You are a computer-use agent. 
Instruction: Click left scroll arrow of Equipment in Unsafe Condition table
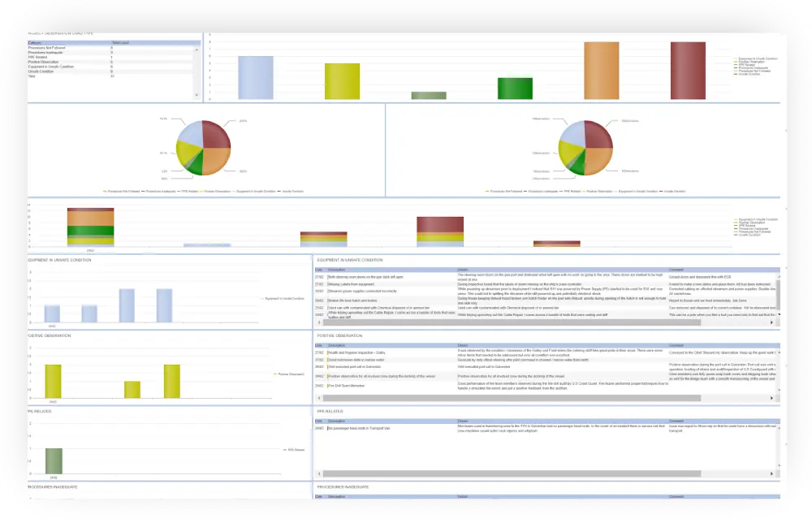coord(319,322)
